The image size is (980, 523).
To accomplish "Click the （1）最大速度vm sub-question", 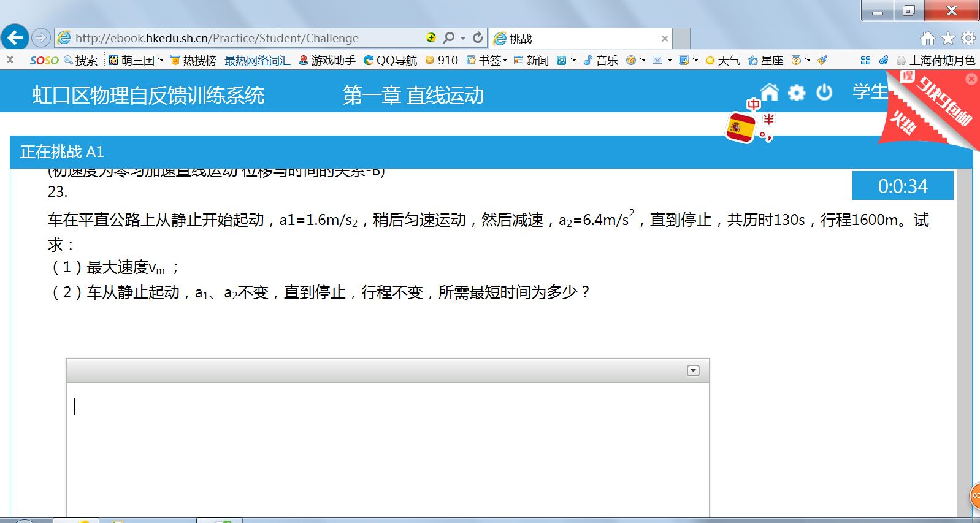I will point(114,268).
